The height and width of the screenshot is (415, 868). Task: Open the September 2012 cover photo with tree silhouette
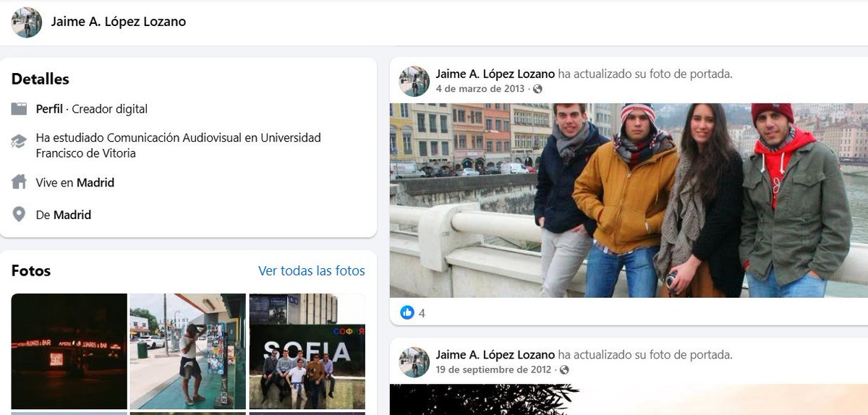coord(629,399)
